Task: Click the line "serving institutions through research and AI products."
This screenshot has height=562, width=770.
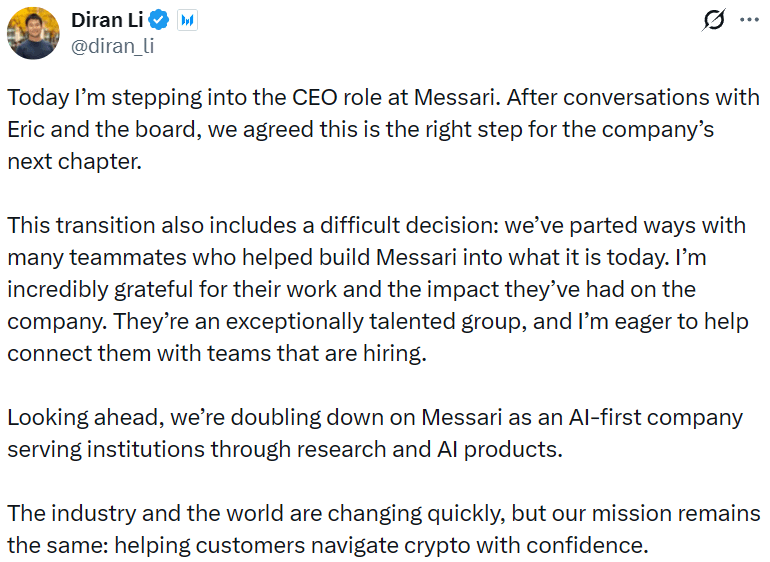Action: pyautogui.click(x=285, y=449)
